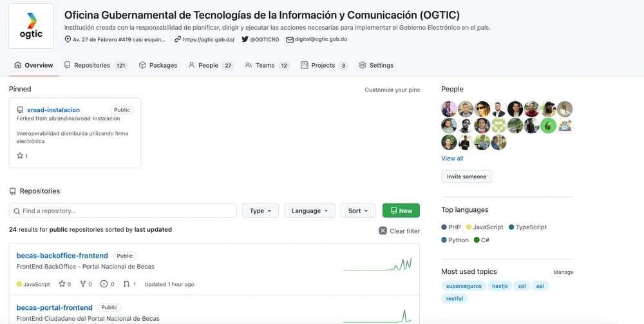Viewport: 644px width, 324px height.
Task: Select TypeScript in Top languages
Action: pyautogui.click(x=528, y=227)
